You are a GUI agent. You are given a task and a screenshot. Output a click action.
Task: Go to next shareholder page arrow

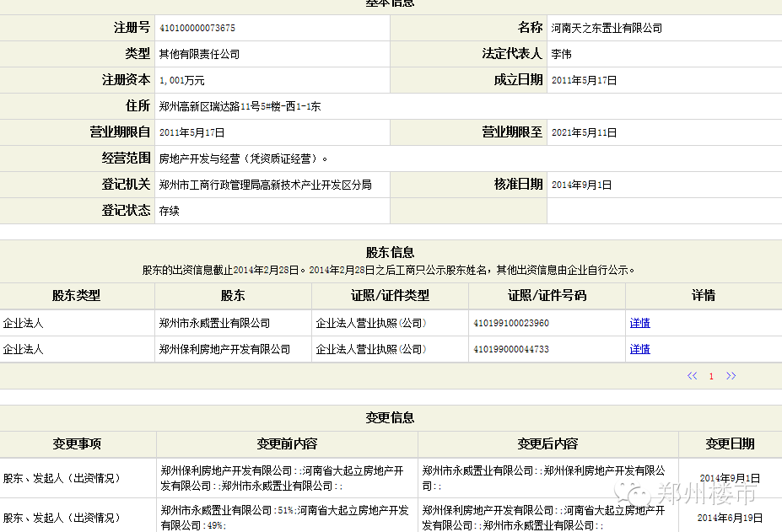click(731, 376)
